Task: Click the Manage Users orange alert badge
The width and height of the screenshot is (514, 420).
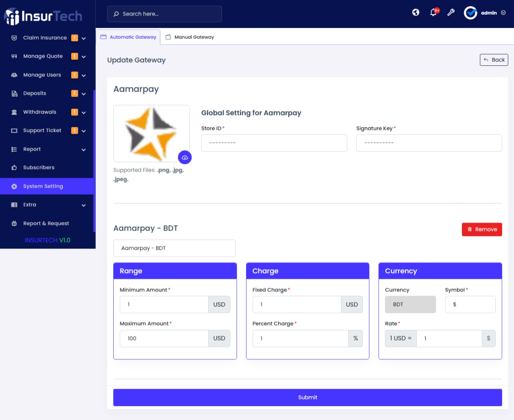Action: click(75, 75)
